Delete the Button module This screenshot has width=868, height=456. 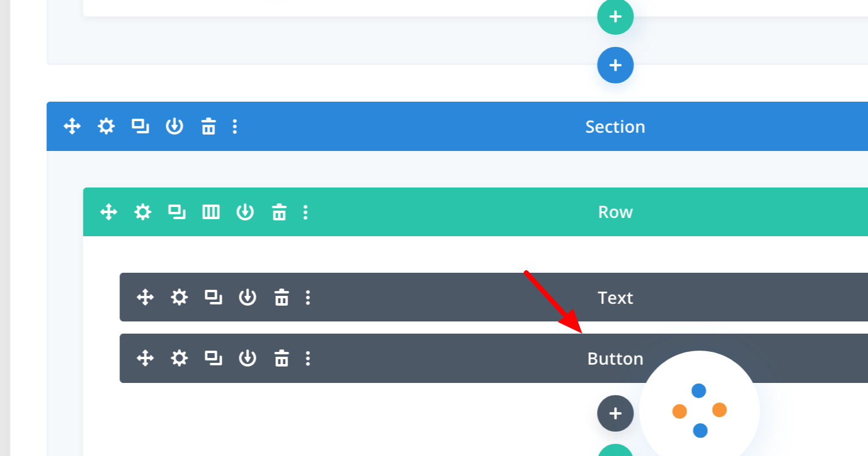pos(281,358)
